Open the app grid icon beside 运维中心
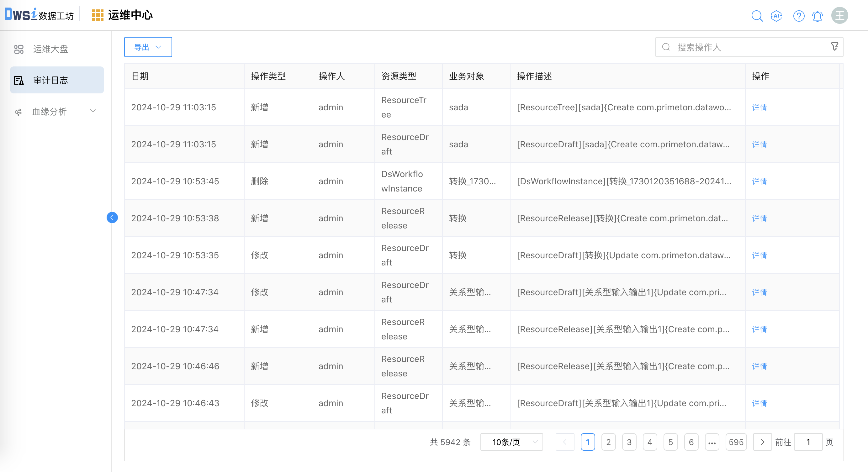 point(98,15)
